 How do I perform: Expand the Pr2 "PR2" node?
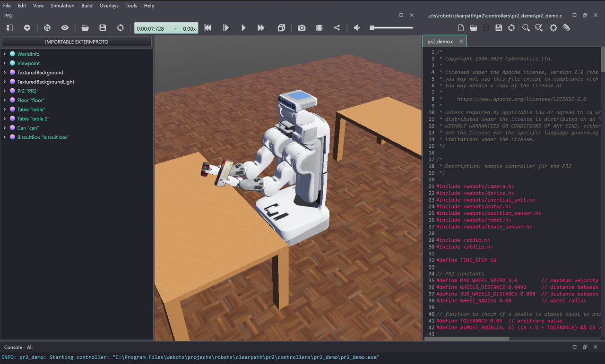5,91
